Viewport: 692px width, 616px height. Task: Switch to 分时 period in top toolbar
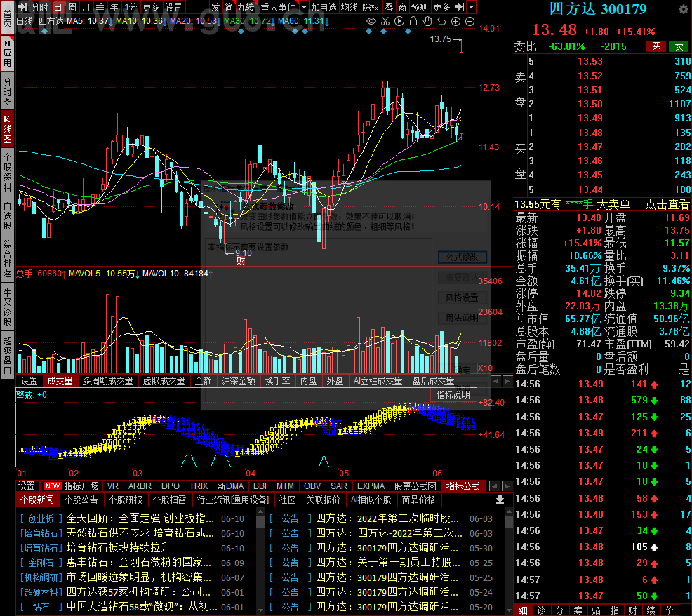tap(39, 7)
